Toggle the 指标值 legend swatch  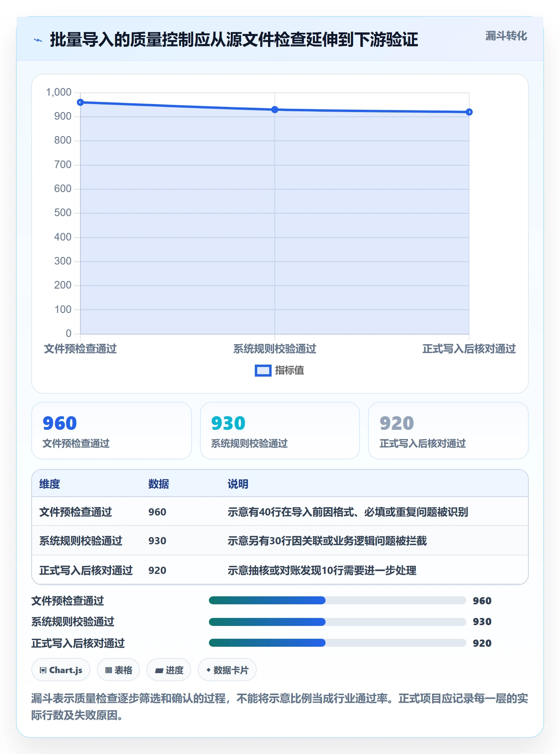[x=263, y=371]
